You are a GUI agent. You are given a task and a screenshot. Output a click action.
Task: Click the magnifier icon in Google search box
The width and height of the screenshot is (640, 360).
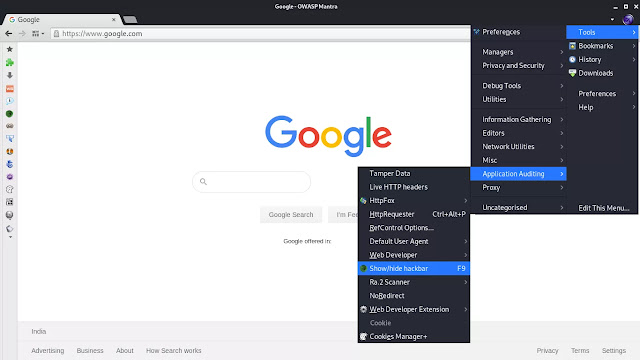coord(203,182)
